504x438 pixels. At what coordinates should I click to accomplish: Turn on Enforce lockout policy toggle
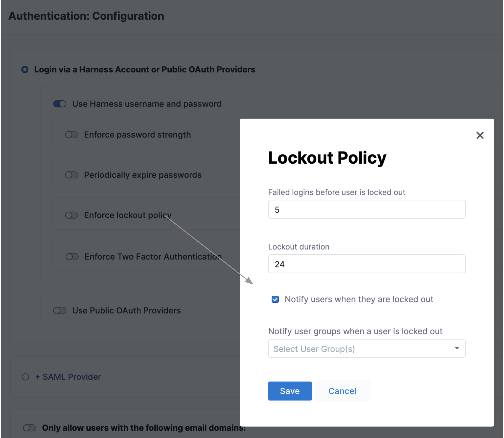(72, 215)
